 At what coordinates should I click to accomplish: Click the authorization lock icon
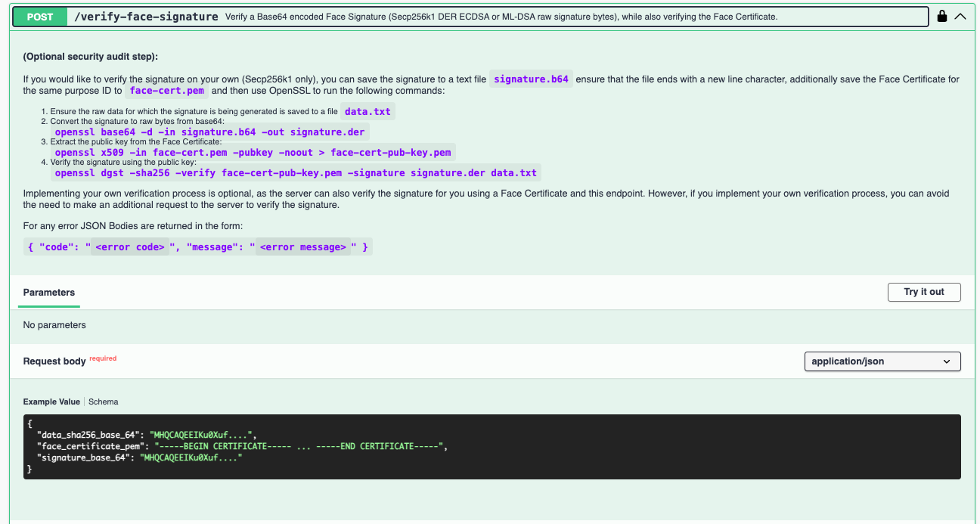click(x=942, y=16)
